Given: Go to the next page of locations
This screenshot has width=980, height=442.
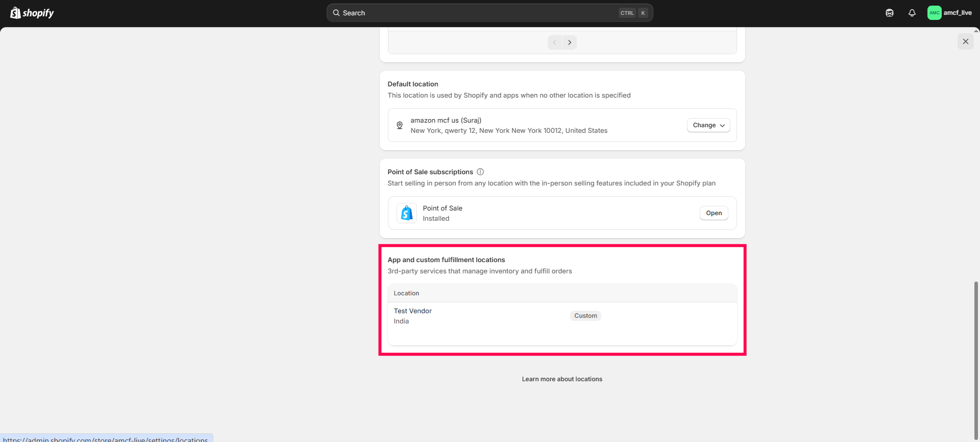Looking at the screenshot, I should pos(570,42).
